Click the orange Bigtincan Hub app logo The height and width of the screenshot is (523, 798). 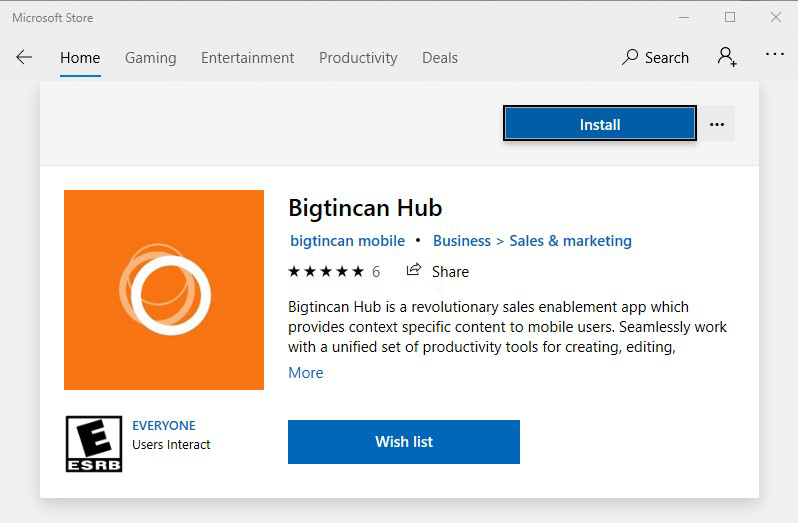164,290
